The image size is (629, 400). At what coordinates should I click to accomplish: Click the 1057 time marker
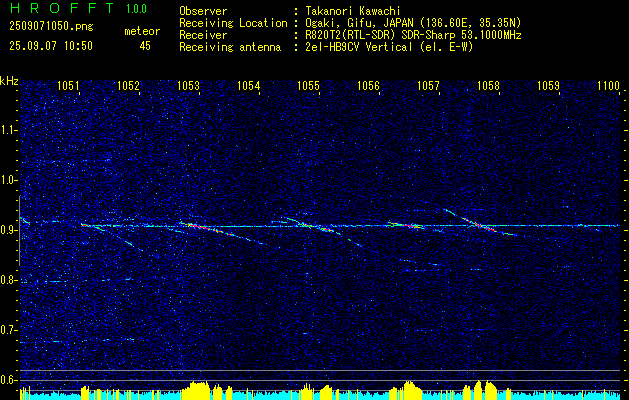tap(428, 85)
